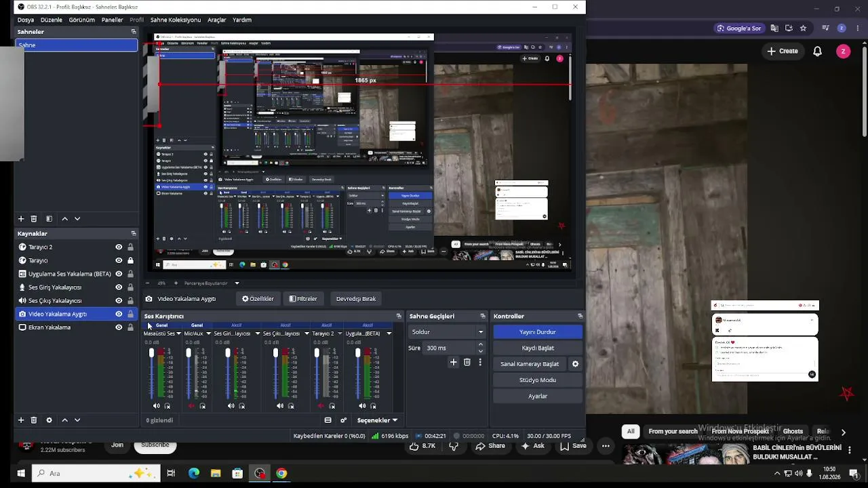Add a scene transition with the plus icon
The image size is (868, 488).
(454, 363)
